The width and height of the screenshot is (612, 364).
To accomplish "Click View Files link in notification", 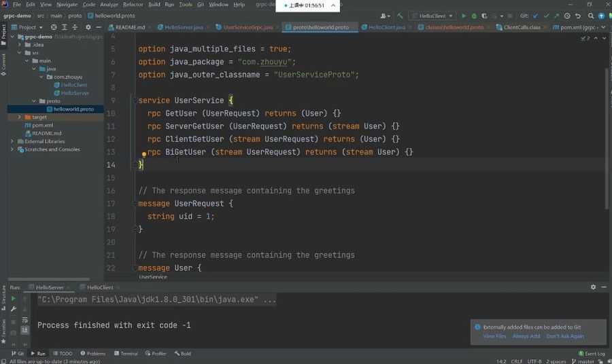I will pyautogui.click(x=494, y=336).
